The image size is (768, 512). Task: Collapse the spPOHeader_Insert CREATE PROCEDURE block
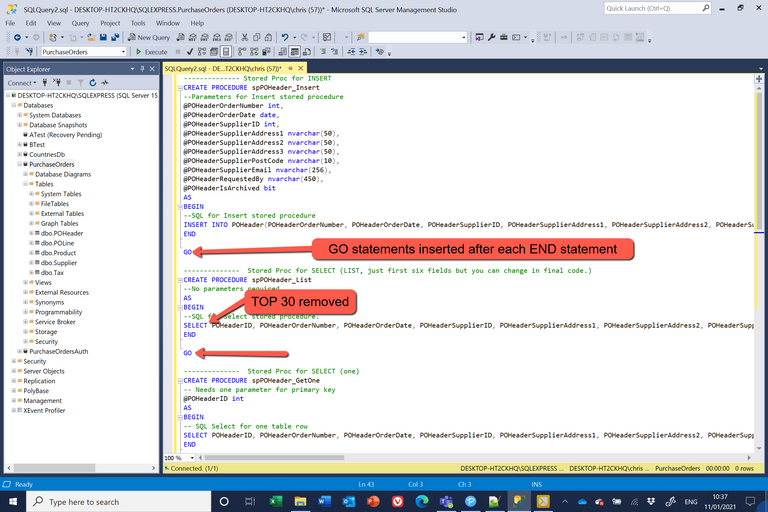[178, 87]
